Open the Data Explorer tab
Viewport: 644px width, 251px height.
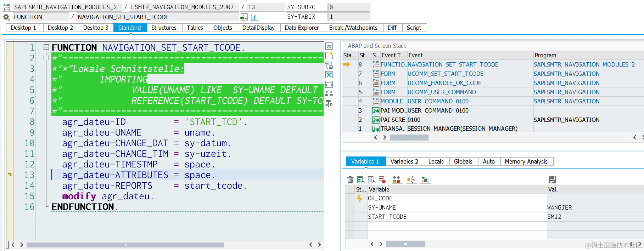302,28
